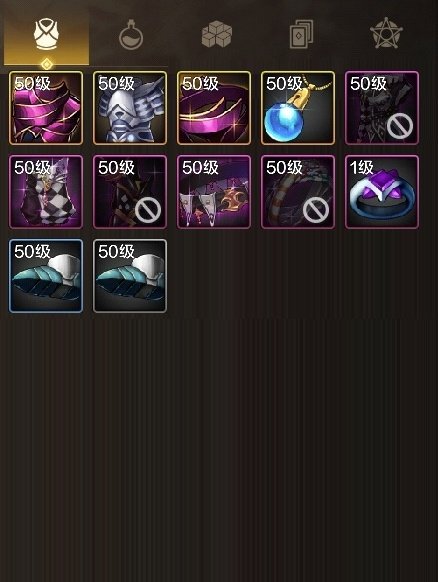
Task: Select the equipment armor tab
Action: click(x=46, y=36)
